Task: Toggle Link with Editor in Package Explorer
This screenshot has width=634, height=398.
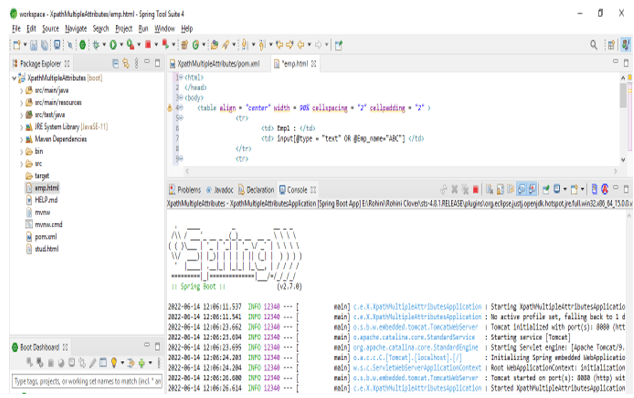Action: tap(126, 64)
